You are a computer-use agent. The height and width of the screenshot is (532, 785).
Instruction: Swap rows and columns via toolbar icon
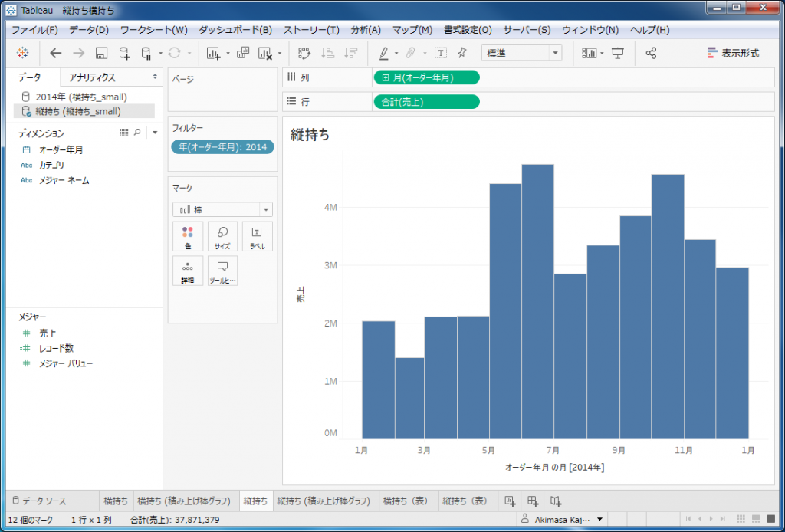tap(304, 52)
